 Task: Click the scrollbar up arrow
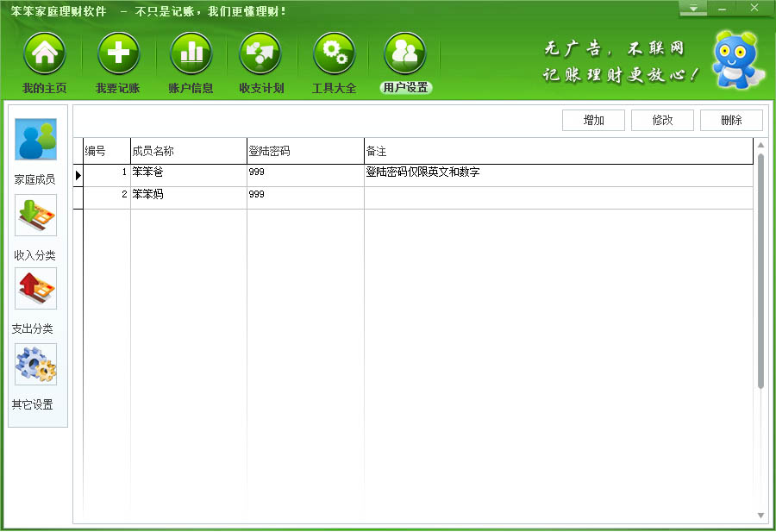pos(761,145)
